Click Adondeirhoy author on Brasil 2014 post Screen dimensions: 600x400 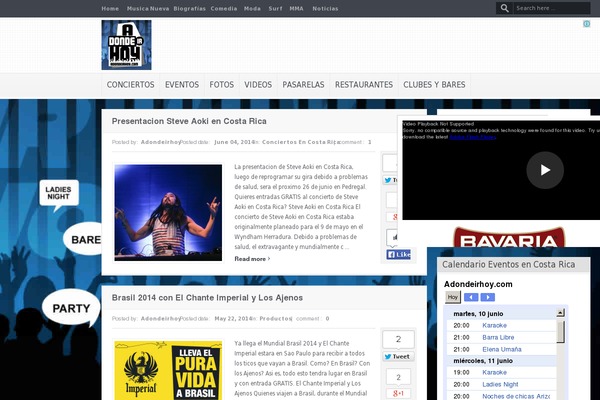click(160, 318)
